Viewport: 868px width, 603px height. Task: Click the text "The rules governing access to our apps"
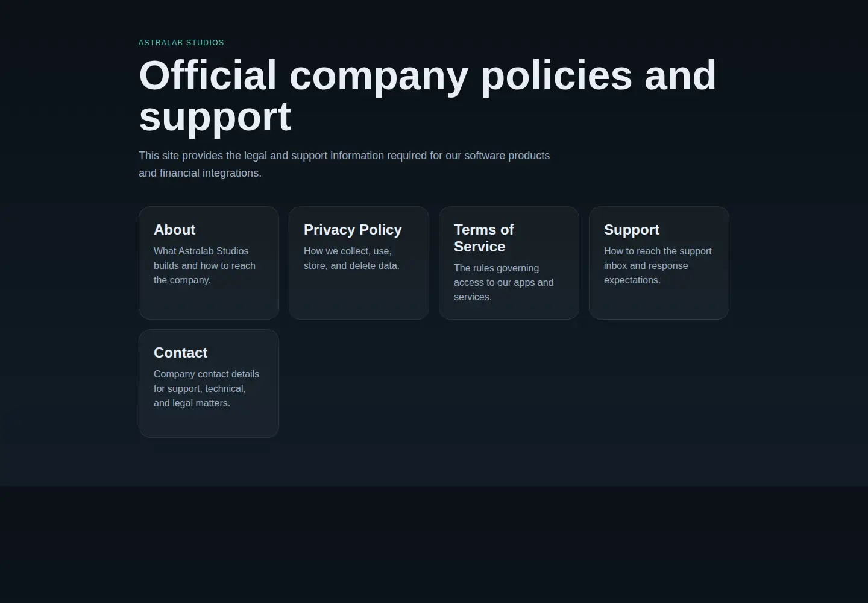pyautogui.click(x=503, y=282)
